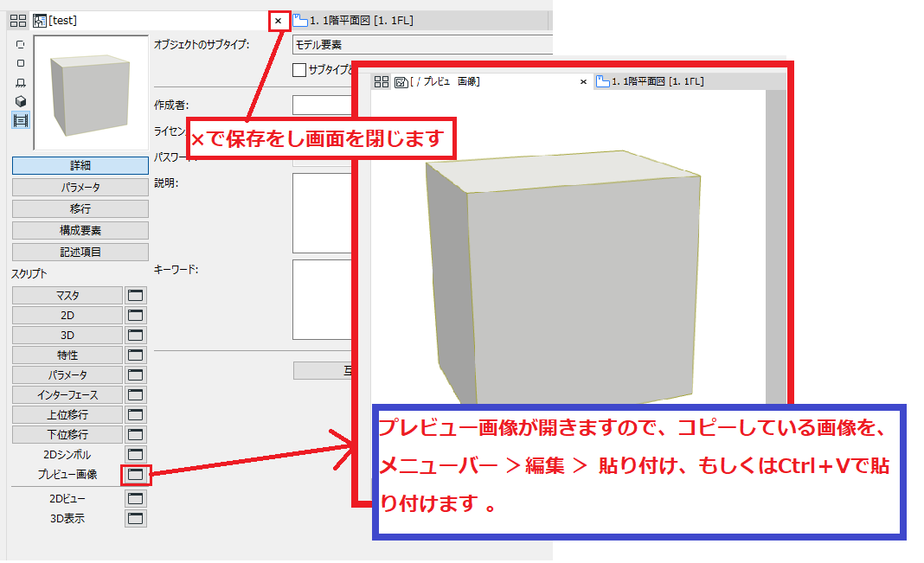Click into the 作成者 input field
This screenshot has width=924, height=563.
point(323,106)
